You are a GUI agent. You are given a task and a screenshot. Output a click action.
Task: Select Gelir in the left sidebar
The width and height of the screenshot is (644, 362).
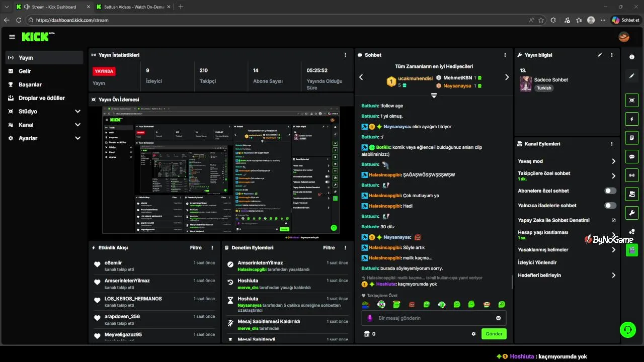[x=44, y=71]
